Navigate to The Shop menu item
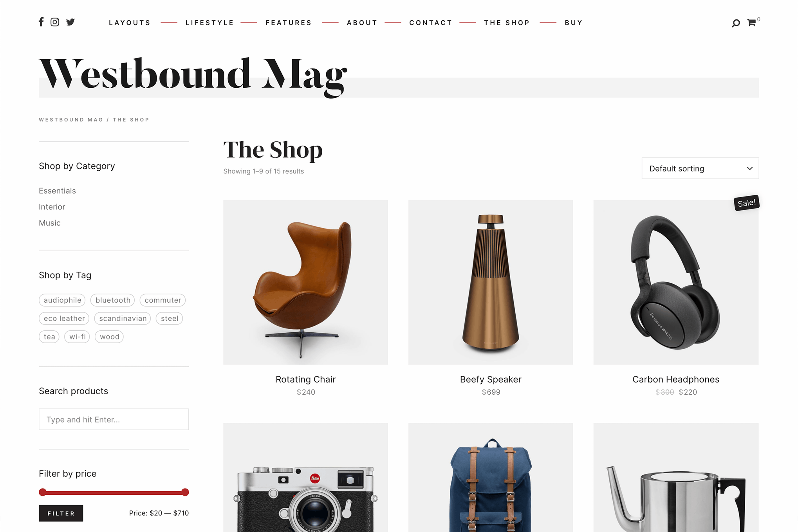 tap(506, 23)
